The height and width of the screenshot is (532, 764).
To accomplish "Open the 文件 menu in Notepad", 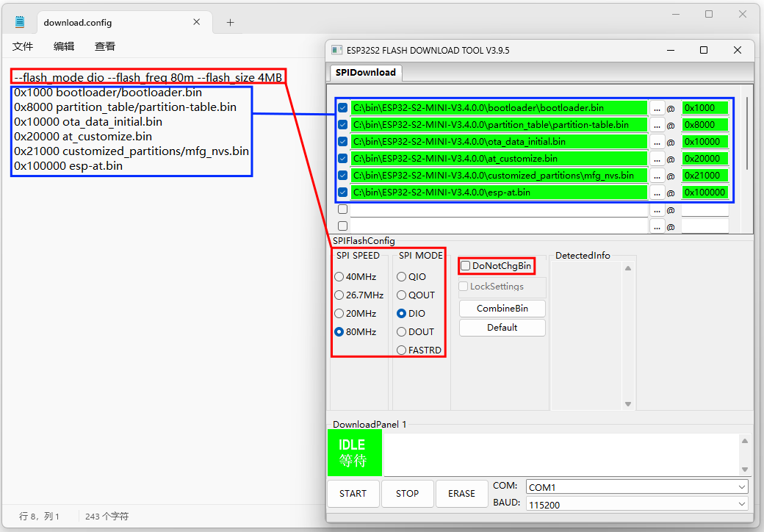I will pos(23,46).
